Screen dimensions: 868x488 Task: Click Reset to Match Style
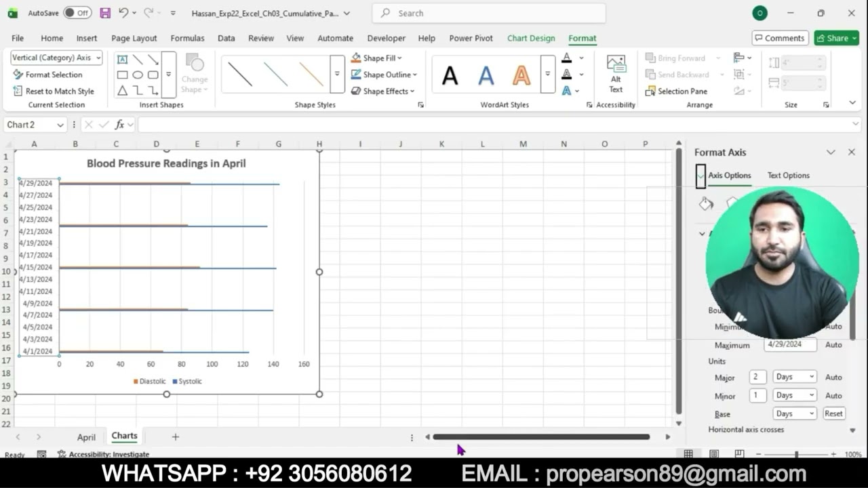(x=54, y=91)
